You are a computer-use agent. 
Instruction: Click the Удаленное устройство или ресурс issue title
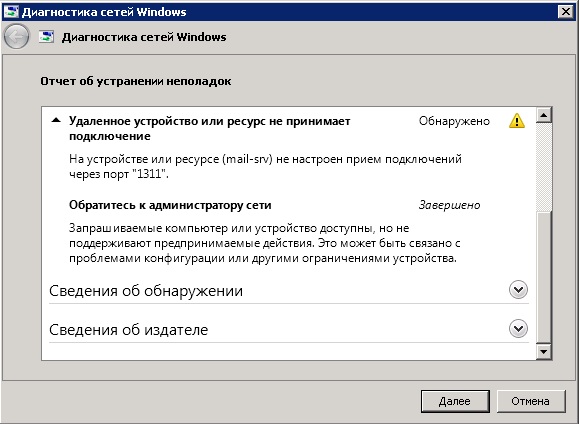click(x=209, y=129)
